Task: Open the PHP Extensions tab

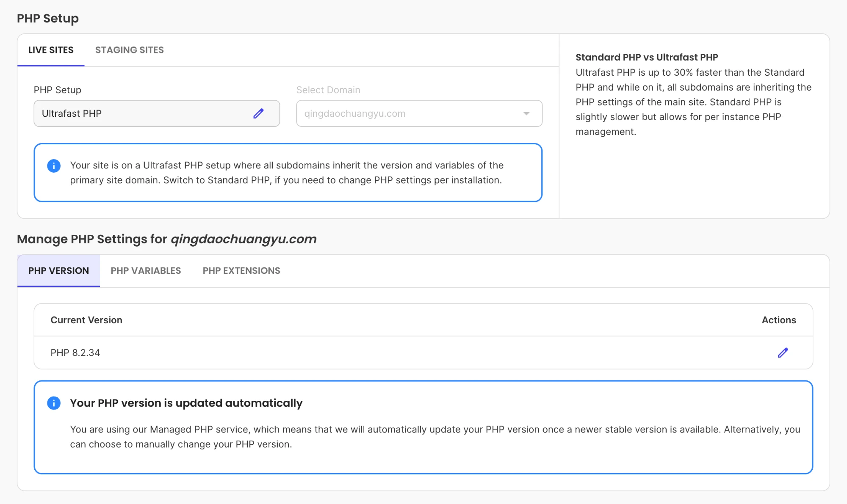Action: 241,270
